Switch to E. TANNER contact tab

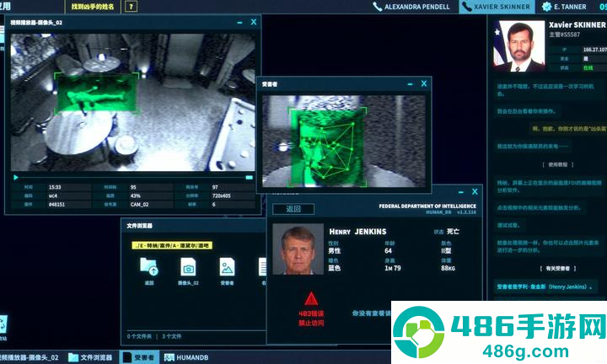coord(564,7)
